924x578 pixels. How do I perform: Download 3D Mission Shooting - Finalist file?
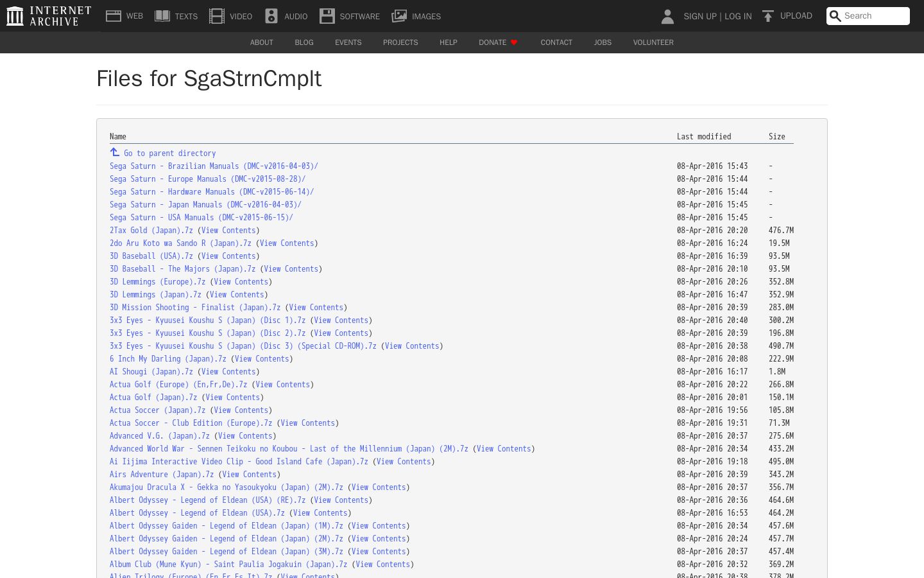(x=195, y=308)
